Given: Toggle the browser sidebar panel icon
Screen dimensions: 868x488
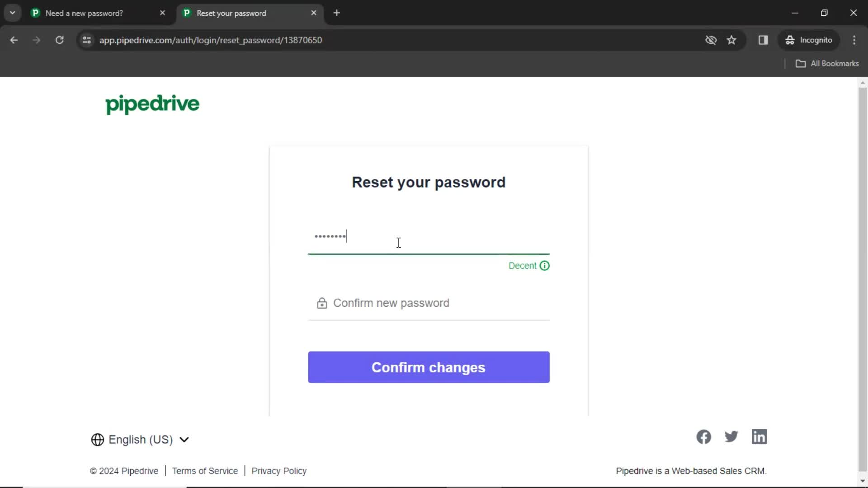Looking at the screenshot, I should coord(764,40).
